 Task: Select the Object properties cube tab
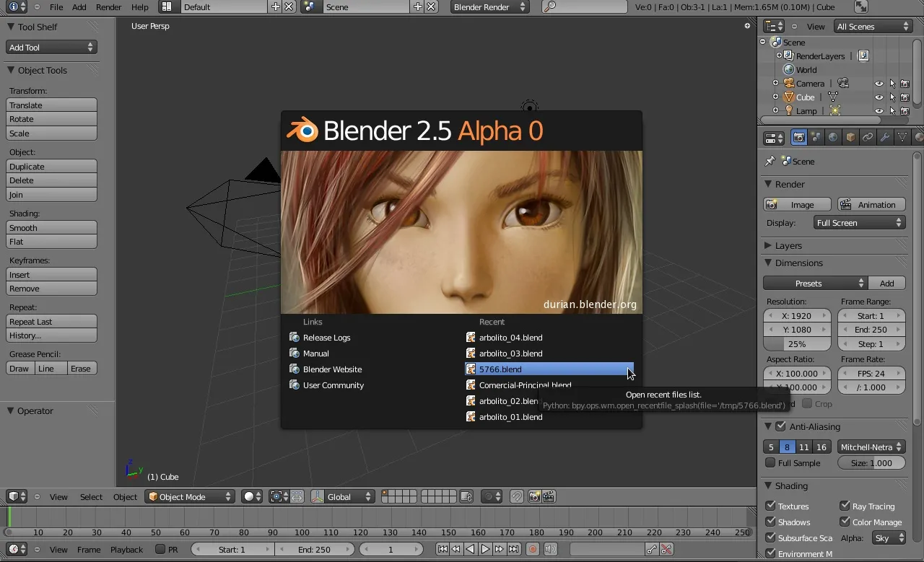click(849, 137)
